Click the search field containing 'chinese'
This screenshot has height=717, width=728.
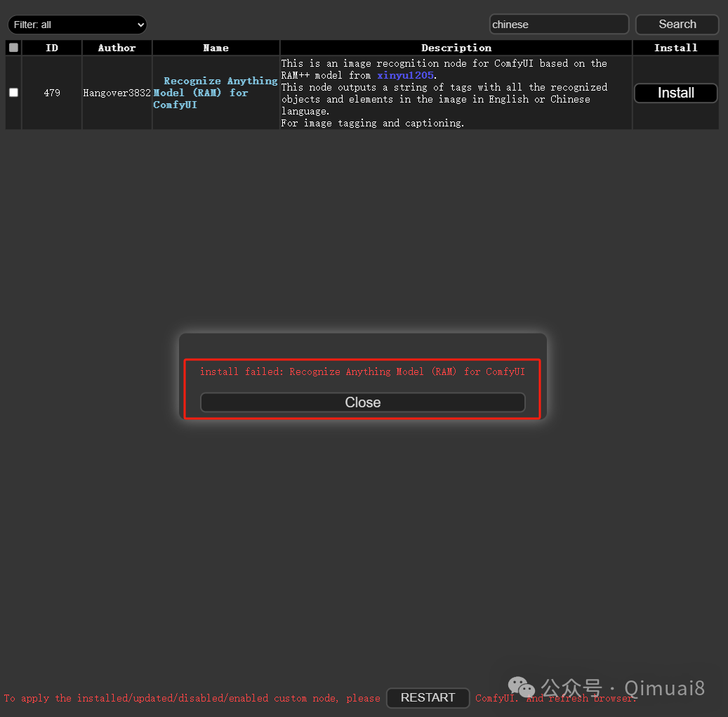point(559,24)
